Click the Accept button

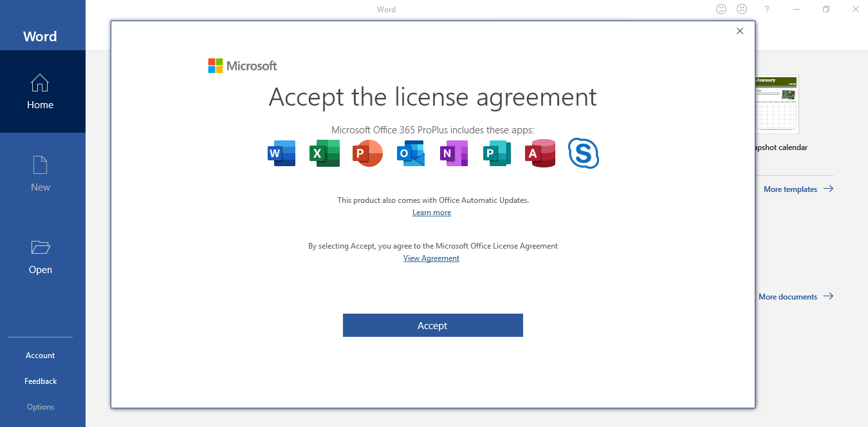point(432,325)
